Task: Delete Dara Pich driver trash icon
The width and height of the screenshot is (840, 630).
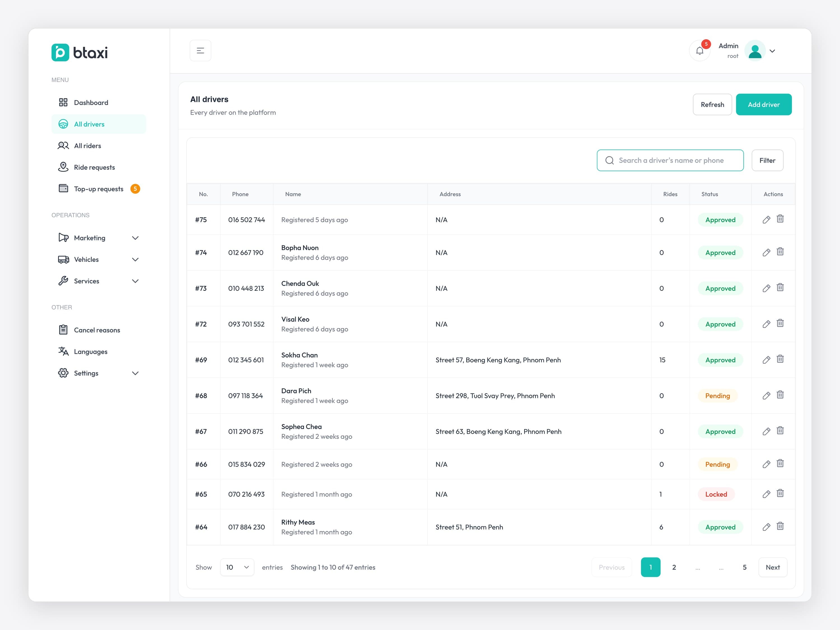Action: pos(780,395)
